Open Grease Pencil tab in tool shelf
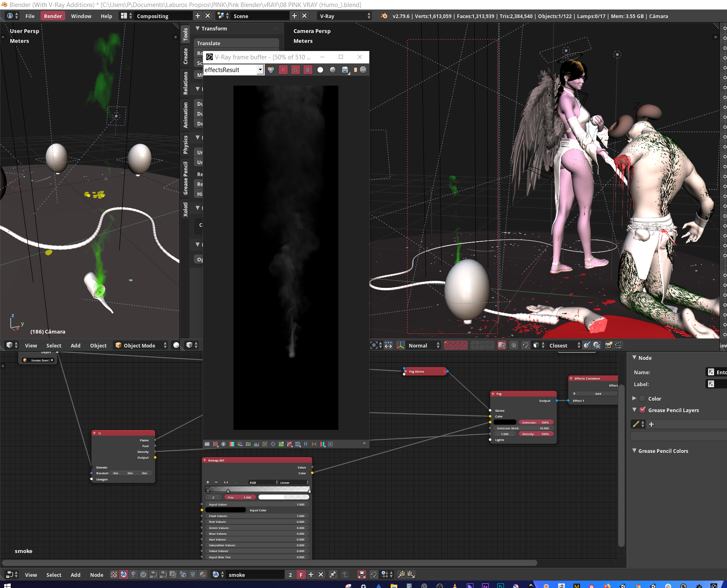This screenshot has width=727, height=588. (x=185, y=178)
